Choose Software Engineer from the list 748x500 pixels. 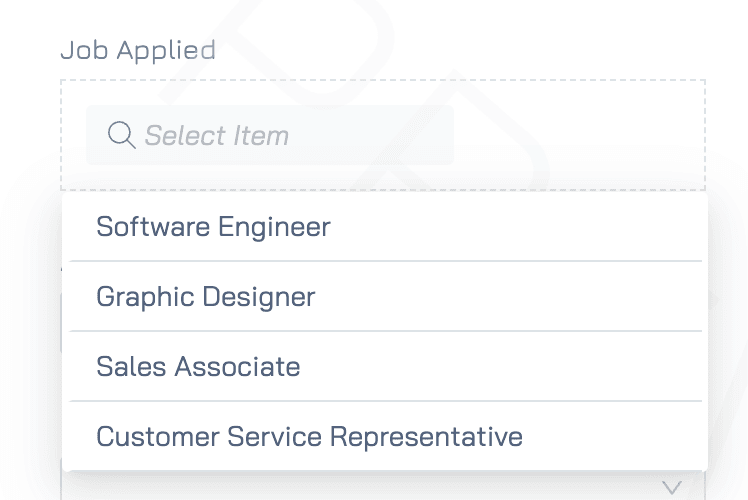(x=385, y=227)
